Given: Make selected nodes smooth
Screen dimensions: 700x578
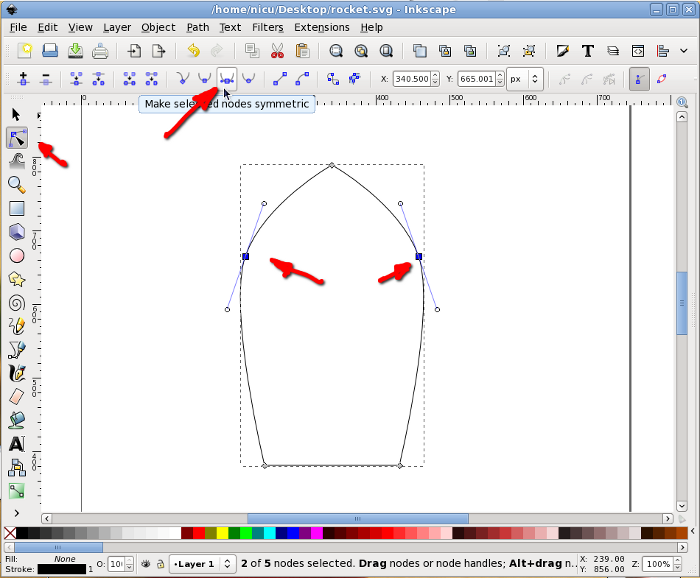Looking at the screenshot, I should coord(204,79).
